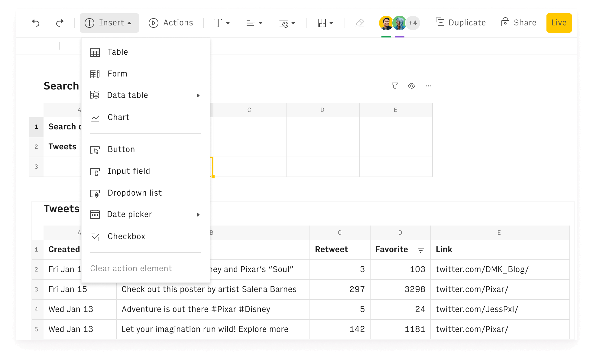Click the Actions play icon in the toolbar
Screen dimensions: 593x364
[x=153, y=23]
